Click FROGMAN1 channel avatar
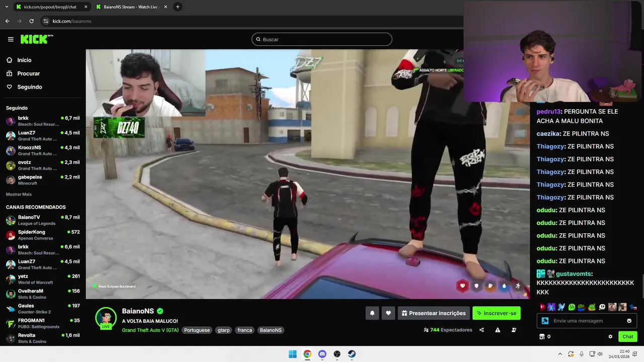This screenshot has height=362, width=644. (11, 323)
